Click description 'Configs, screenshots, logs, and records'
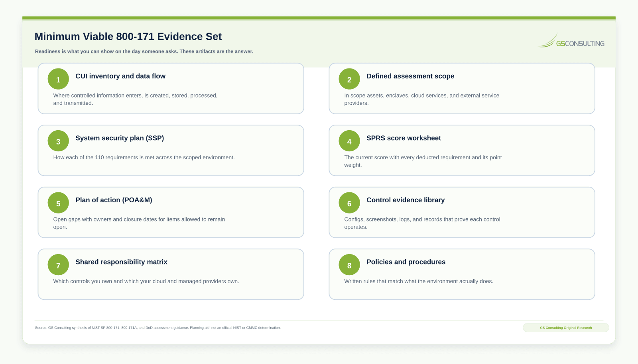 pos(422,223)
